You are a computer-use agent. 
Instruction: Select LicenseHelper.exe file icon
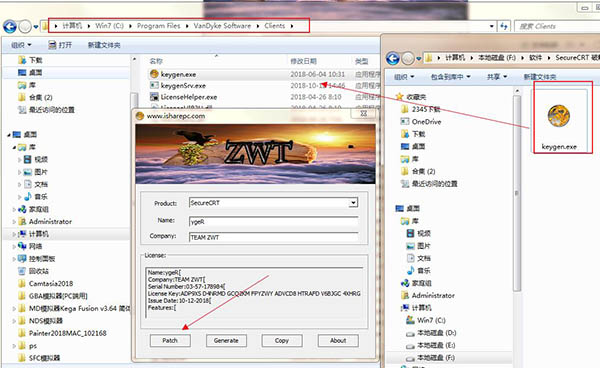point(154,96)
